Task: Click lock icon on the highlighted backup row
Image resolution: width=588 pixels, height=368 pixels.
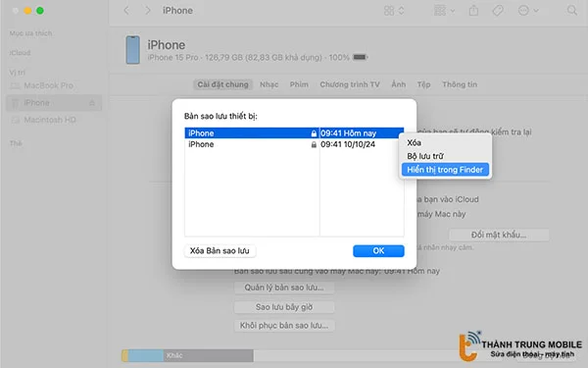Action: coord(314,133)
